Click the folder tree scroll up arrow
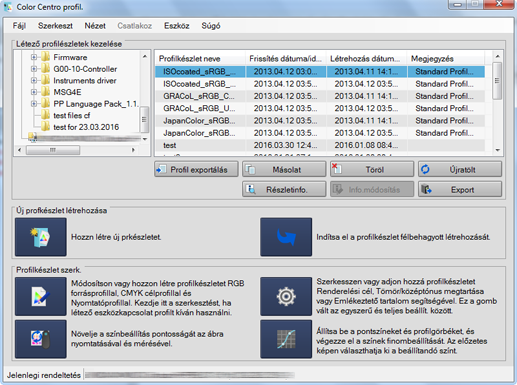 (x=145, y=57)
